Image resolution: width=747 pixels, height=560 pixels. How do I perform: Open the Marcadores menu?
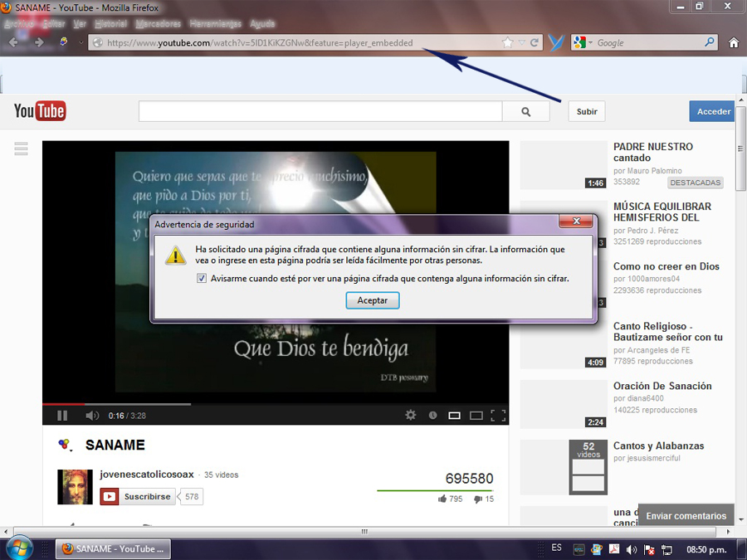click(159, 23)
